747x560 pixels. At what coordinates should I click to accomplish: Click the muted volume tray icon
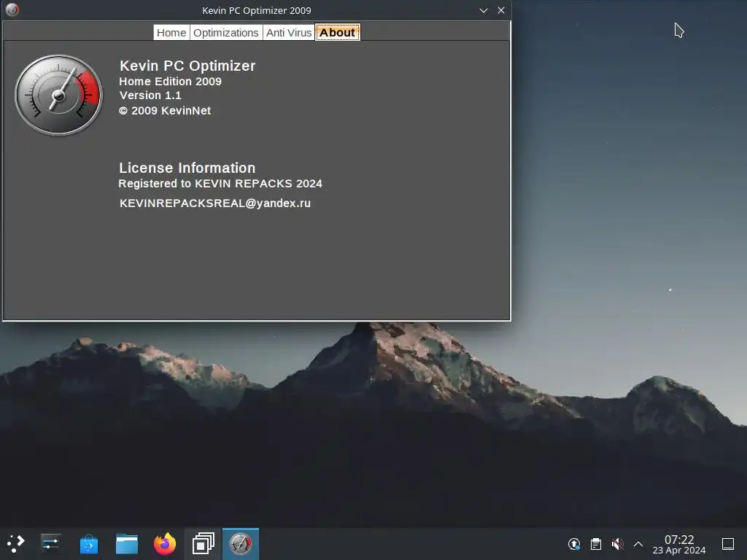point(617,544)
